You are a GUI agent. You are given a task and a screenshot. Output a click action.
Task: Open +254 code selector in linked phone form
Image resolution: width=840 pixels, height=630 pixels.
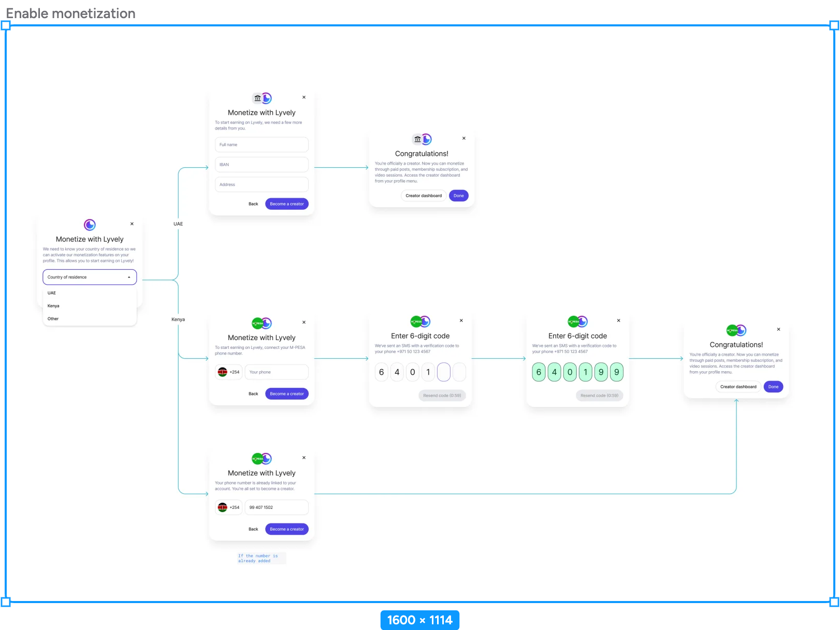tap(228, 507)
